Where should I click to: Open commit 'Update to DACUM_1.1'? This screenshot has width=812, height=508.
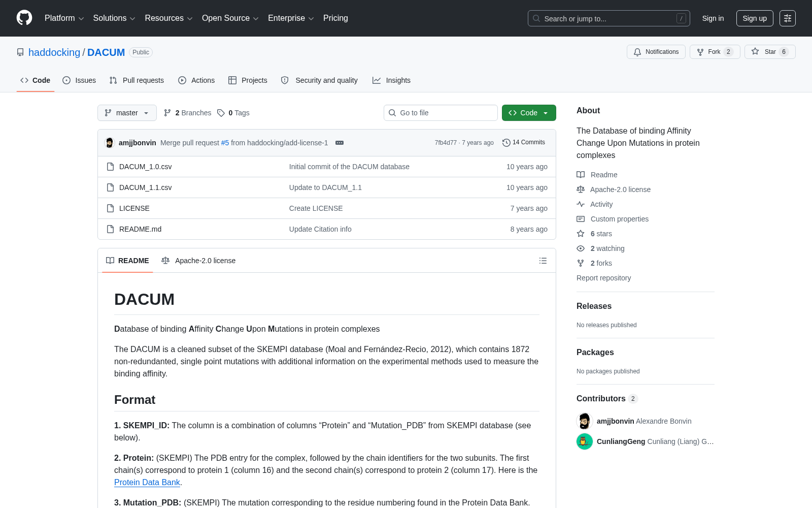325,187
